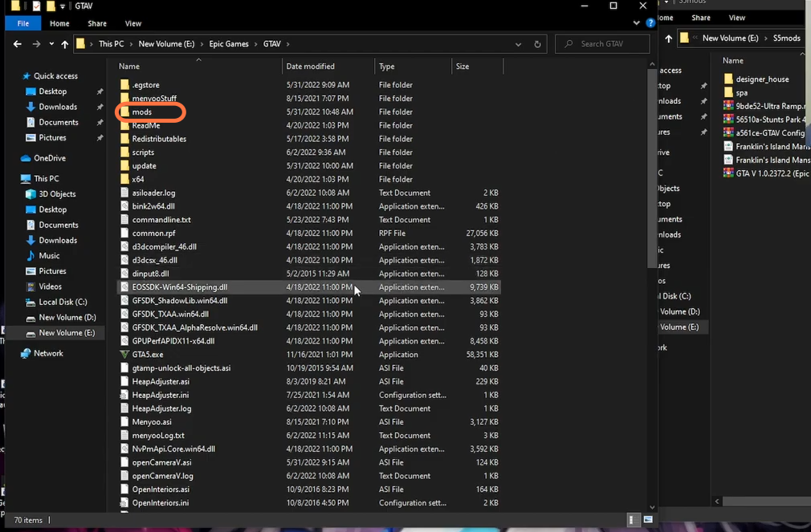Switch to large icons view in status bar
The height and width of the screenshot is (532, 811).
point(648,520)
